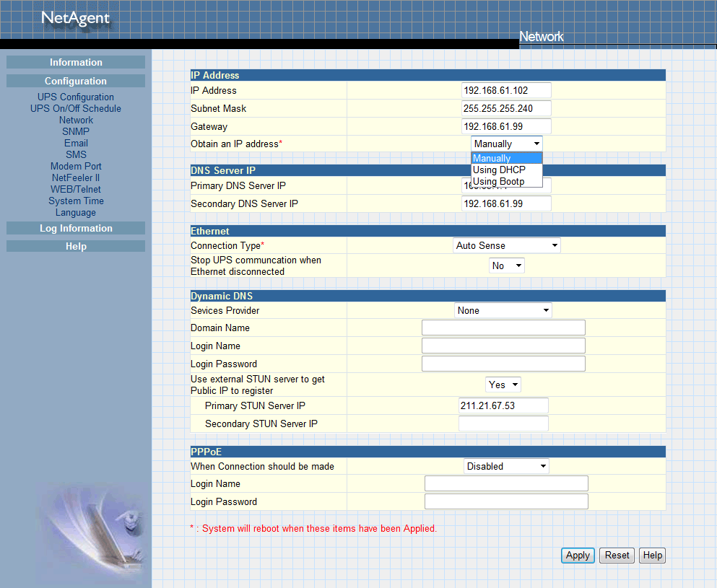Screen dimensions: 717x588
Task: Open SMS settings page
Action: [x=76, y=154]
